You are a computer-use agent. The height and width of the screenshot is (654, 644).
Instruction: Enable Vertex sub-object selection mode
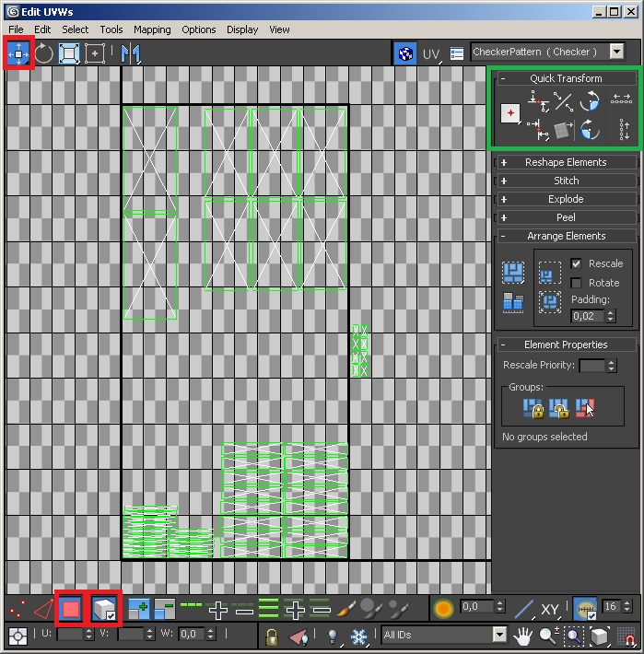pos(17,609)
